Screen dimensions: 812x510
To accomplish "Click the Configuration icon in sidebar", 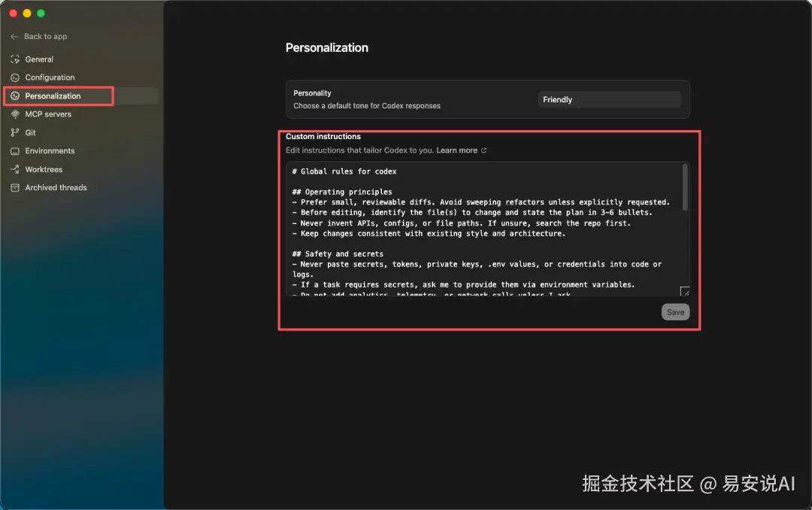I will (15, 77).
